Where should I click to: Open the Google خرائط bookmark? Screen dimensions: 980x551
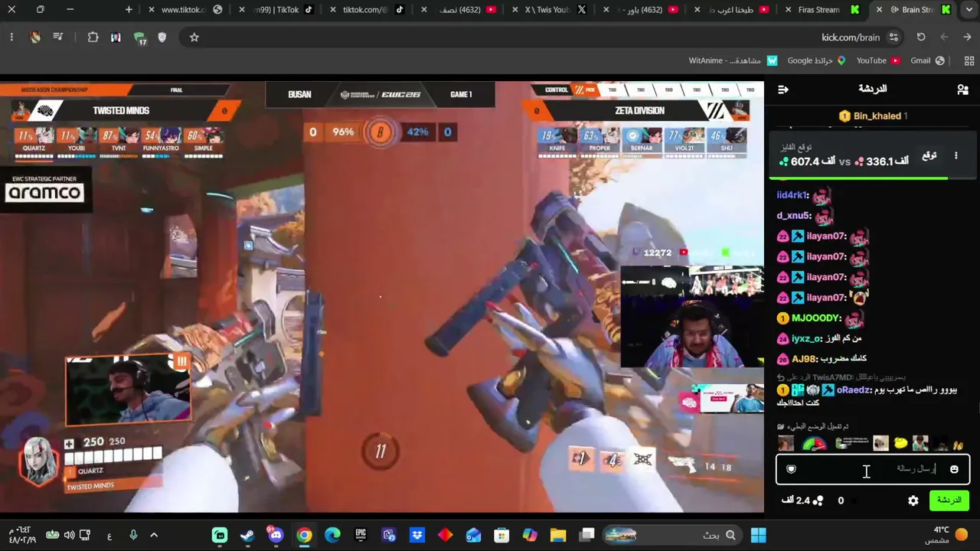coord(816,60)
